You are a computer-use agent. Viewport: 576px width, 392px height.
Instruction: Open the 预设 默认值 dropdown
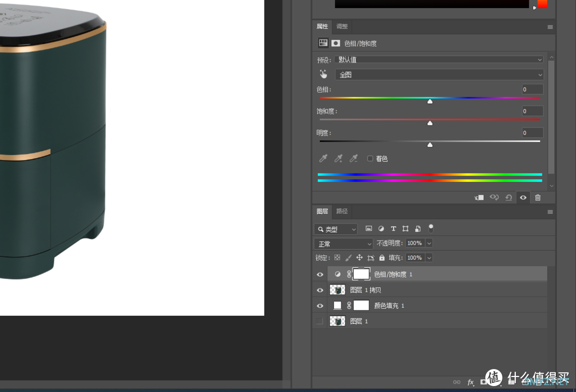coord(439,60)
